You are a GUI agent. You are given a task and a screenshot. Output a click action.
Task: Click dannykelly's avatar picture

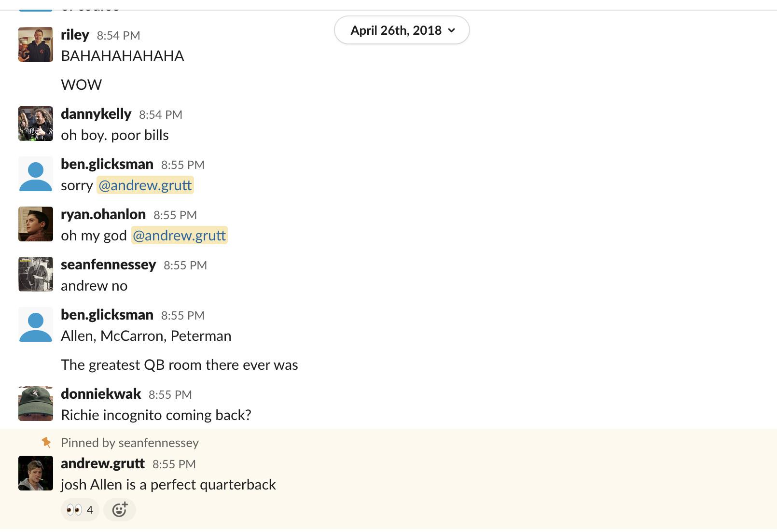point(35,124)
